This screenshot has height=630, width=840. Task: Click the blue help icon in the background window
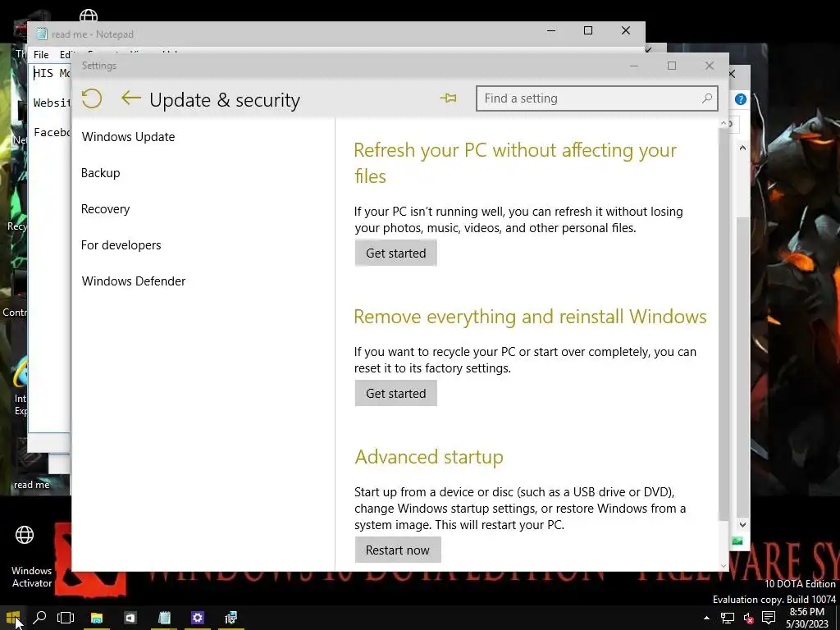point(741,99)
